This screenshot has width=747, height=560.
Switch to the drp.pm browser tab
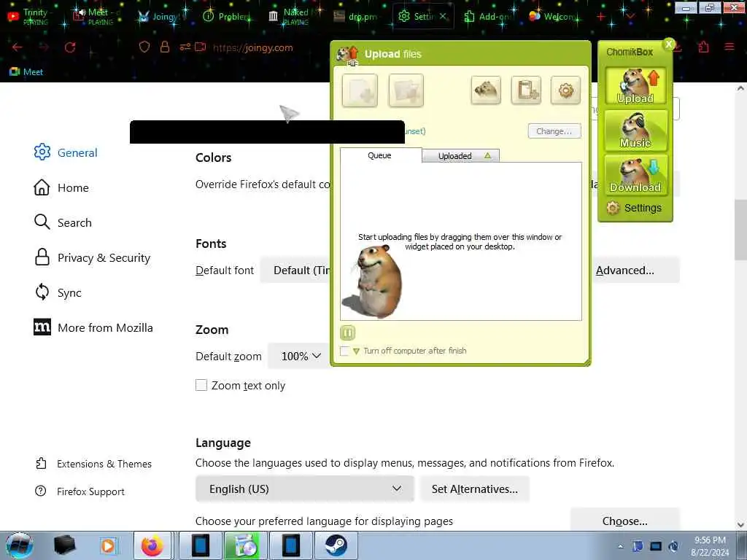pyautogui.click(x=356, y=16)
